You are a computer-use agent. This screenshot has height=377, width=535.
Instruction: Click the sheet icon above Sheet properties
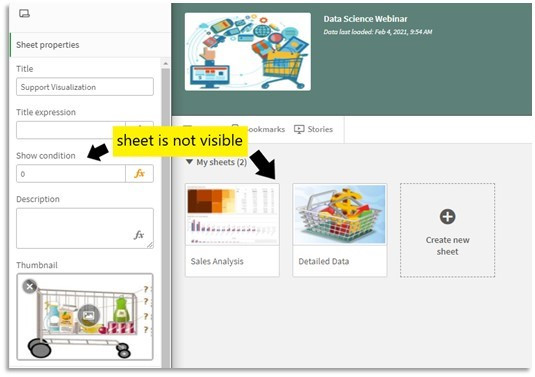[25, 14]
